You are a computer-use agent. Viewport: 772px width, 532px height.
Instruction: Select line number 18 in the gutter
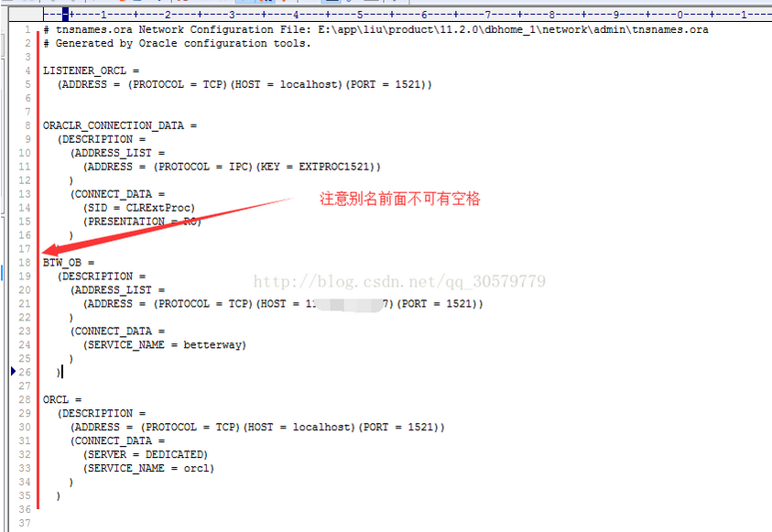[25, 262]
